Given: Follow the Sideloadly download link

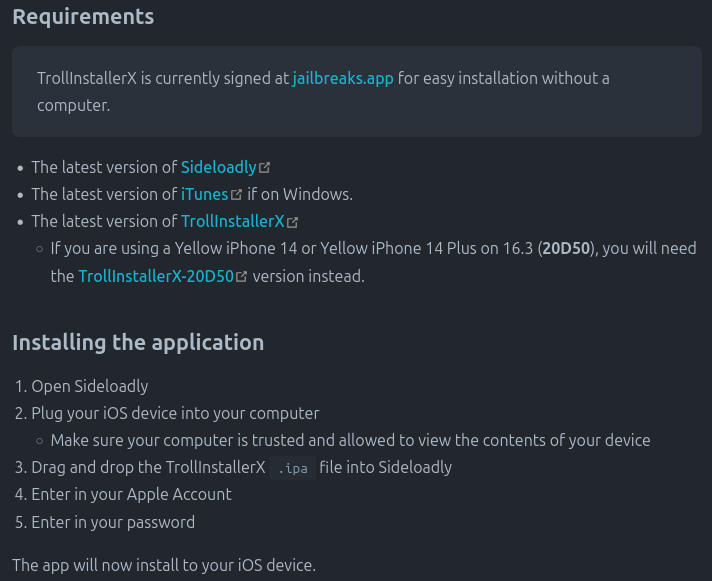Looking at the screenshot, I should (218, 167).
